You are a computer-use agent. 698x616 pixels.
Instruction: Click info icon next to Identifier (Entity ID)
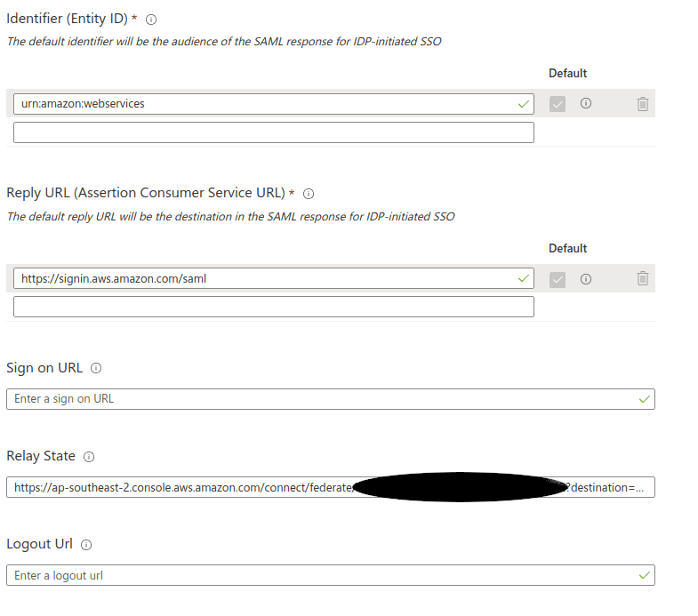click(151, 20)
